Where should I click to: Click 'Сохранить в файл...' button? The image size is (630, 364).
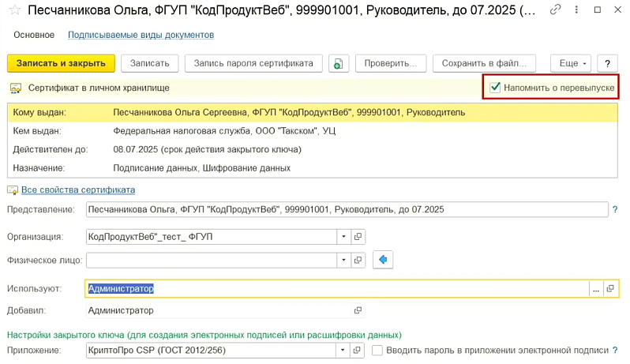coord(484,63)
